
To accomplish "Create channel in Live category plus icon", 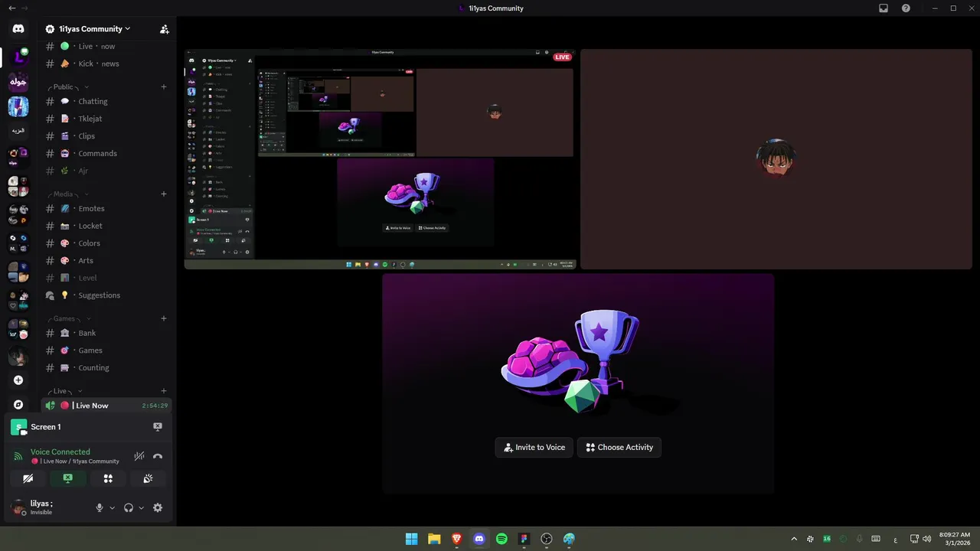I will coord(164,391).
